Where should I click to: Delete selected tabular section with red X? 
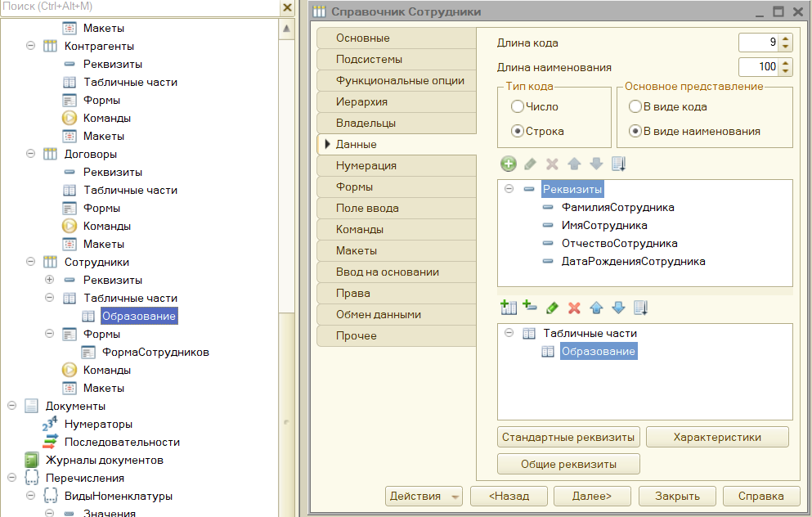pos(574,308)
